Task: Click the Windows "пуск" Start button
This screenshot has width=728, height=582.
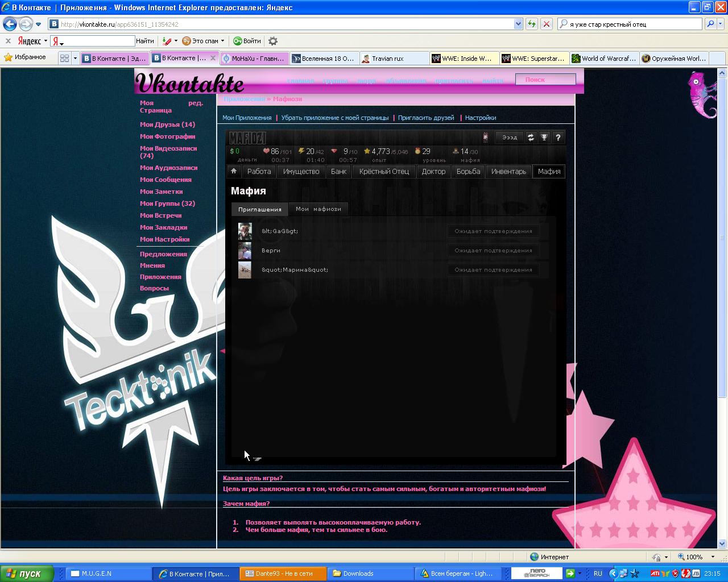Action: point(27,573)
